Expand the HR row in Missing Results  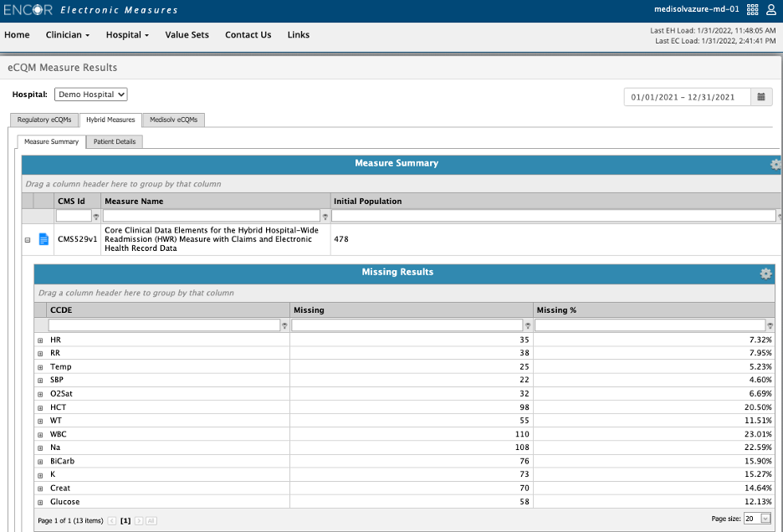[39, 340]
